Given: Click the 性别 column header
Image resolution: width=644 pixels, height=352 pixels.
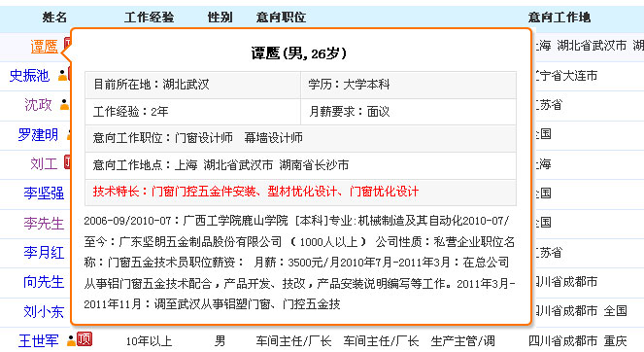Looking at the screenshot, I should (x=220, y=18).
